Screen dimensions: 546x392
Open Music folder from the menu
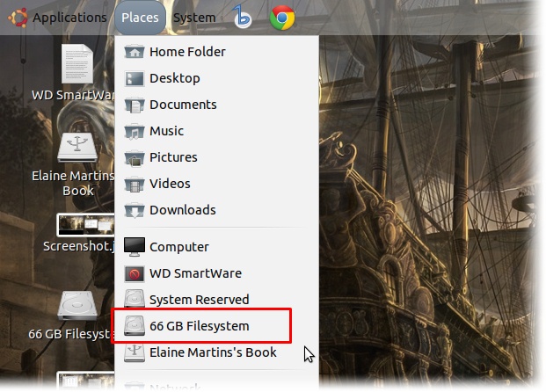(x=216, y=131)
